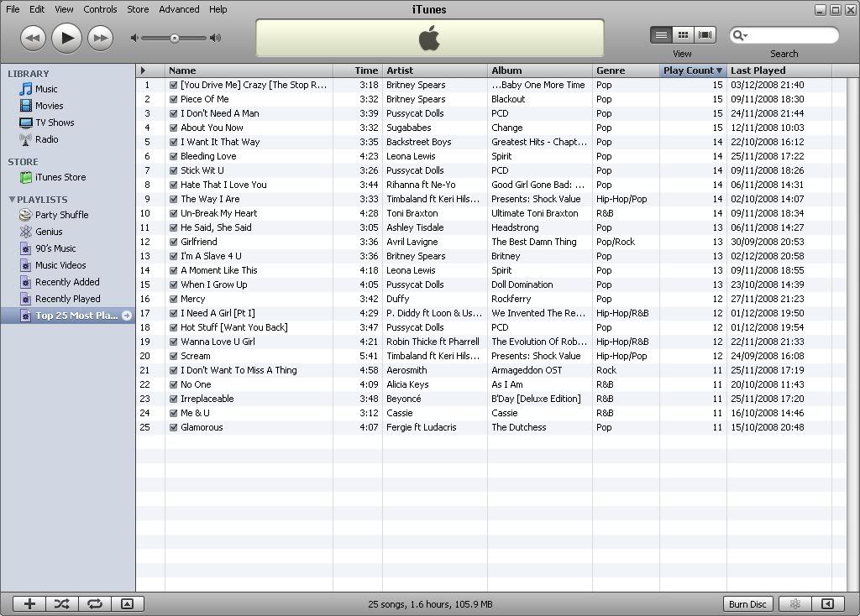Start Genius with the atom button
The height and width of the screenshot is (616, 860).
794,603
